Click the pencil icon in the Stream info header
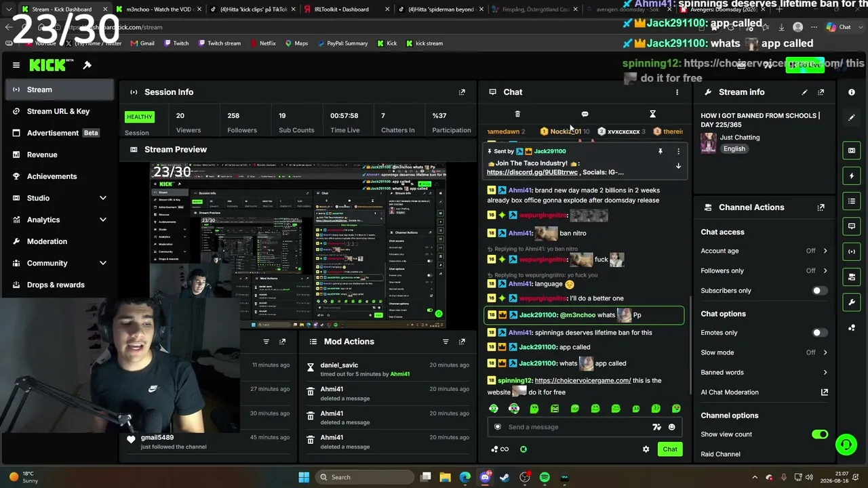The width and height of the screenshot is (868, 488). point(804,92)
